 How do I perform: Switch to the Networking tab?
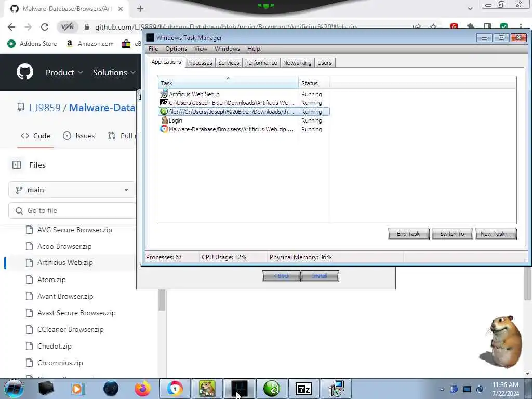297,63
